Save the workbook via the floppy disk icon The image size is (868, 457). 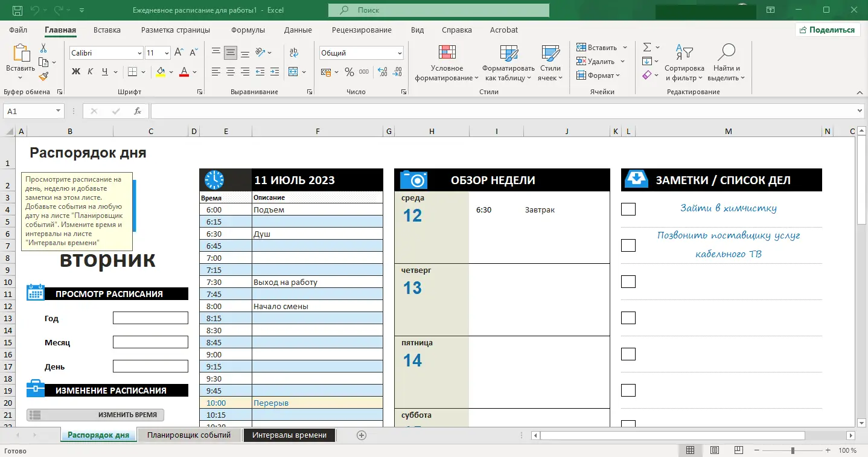18,10
